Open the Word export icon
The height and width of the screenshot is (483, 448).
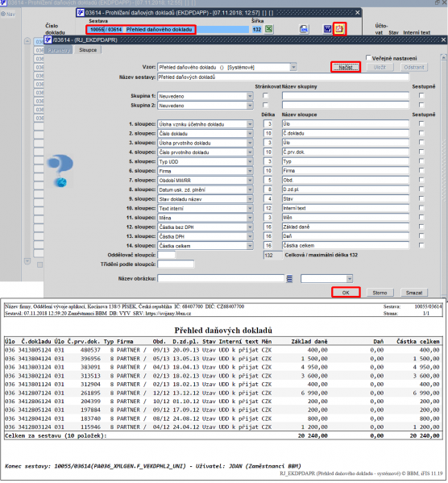click(327, 29)
